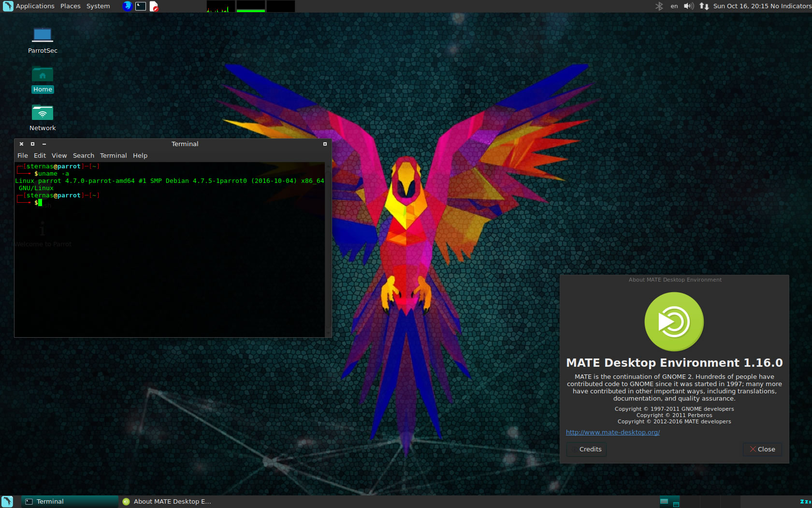
Task: Click the document launcher icon with red badge
Action: click(154, 6)
